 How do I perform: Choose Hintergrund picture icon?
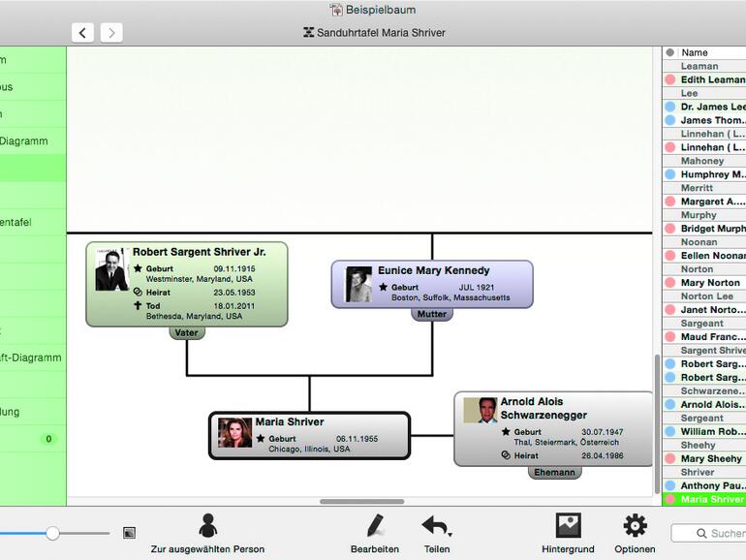(568, 525)
